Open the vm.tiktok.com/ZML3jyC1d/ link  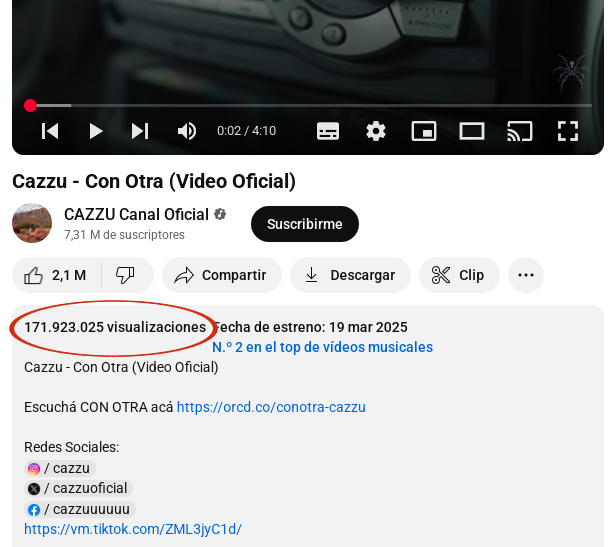pyautogui.click(x=133, y=529)
